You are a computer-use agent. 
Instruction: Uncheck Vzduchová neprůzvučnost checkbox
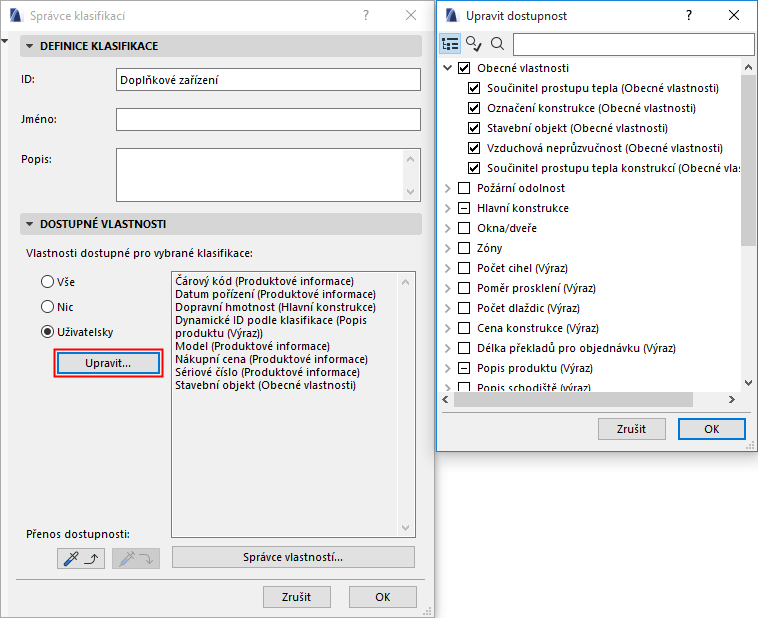coord(474,148)
